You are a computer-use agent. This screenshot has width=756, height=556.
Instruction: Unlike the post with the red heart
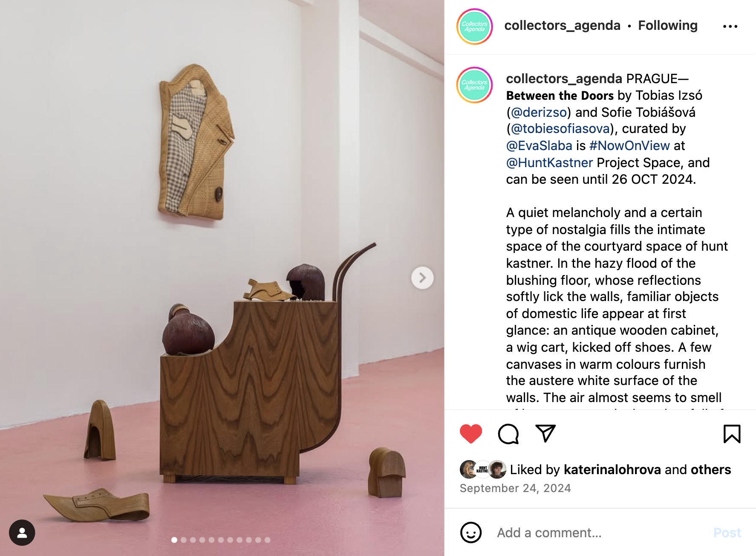471,434
